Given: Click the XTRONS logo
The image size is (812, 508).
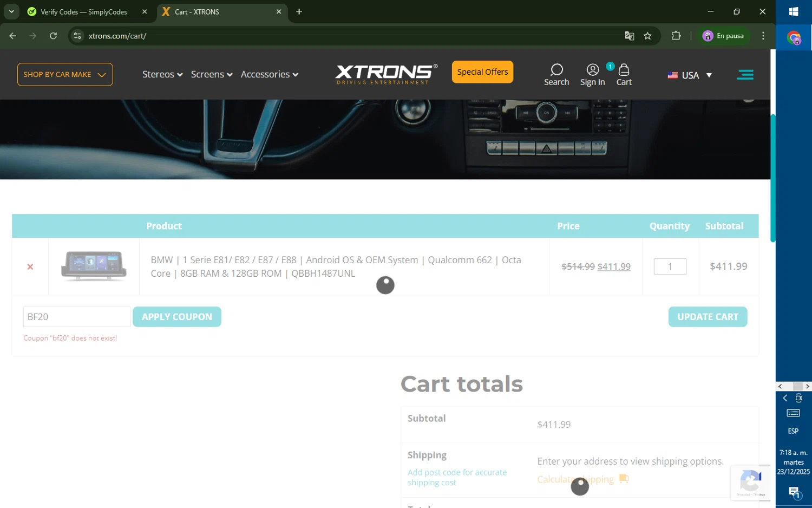Looking at the screenshot, I should pos(386,74).
